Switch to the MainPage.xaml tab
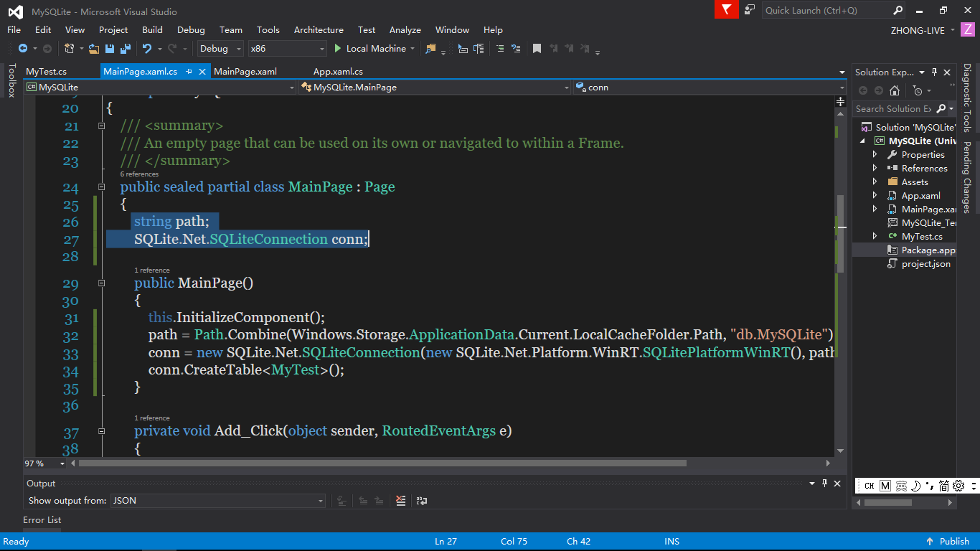 pyautogui.click(x=245, y=72)
